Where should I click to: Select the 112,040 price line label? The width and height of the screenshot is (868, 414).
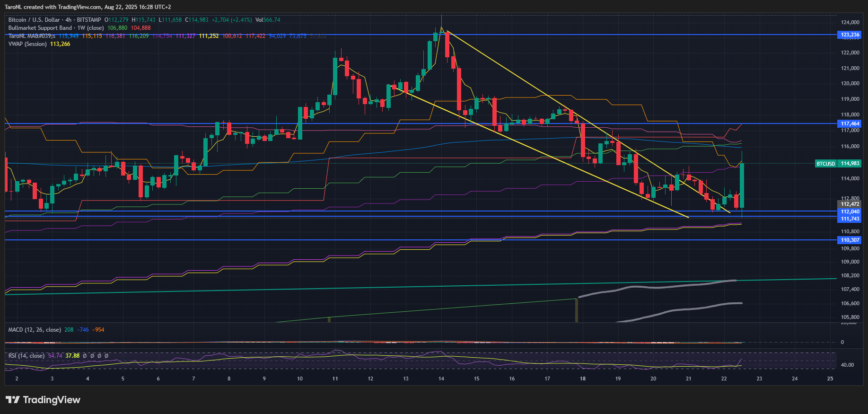point(850,211)
